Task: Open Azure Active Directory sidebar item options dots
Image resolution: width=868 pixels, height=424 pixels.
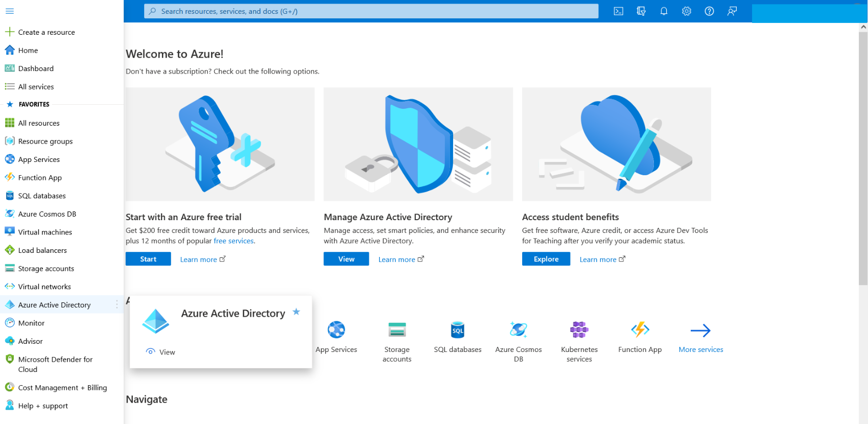Action: [x=117, y=304]
